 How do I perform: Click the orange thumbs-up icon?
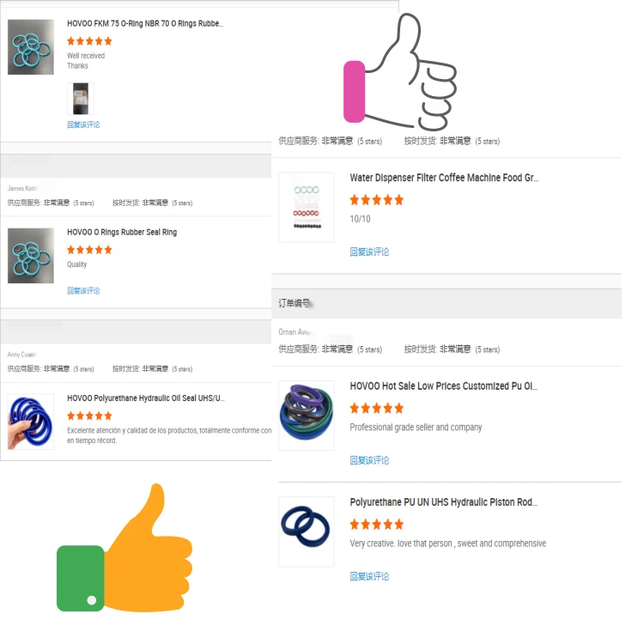tap(129, 552)
